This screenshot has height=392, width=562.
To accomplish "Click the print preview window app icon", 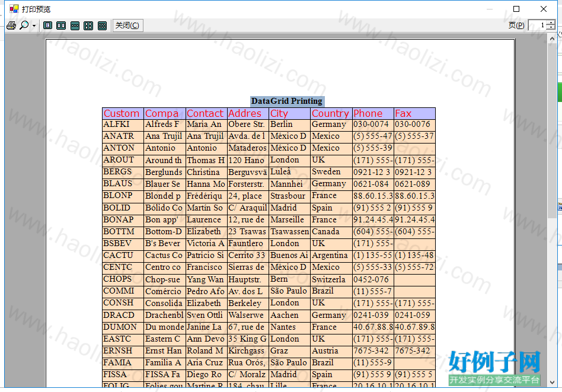I will pos(14,9).
